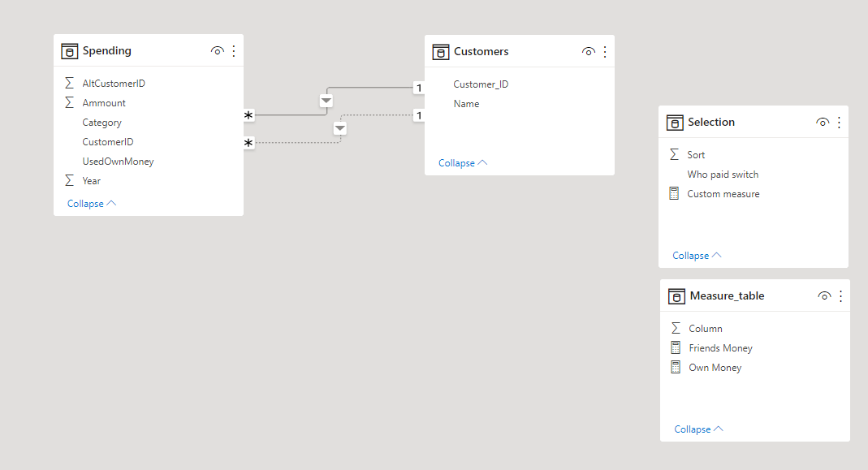The width and height of the screenshot is (868, 470).
Task: Click the Customers table icon in header
Action: pyautogui.click(x=441, y=52)
